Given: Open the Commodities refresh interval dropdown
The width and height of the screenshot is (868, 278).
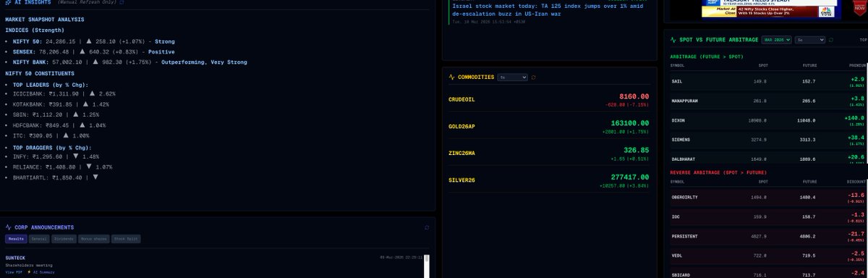Looking at the screenshot, I should tap(512, 77).
